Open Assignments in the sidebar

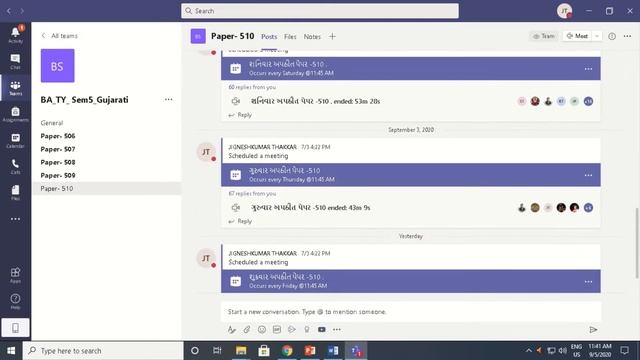coord(16,114)
